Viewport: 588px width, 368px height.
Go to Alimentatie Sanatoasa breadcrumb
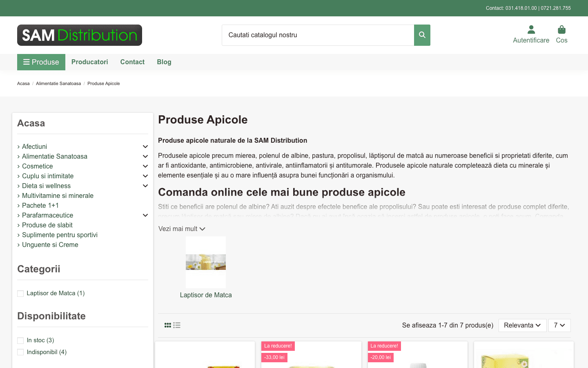click(58, 83)
